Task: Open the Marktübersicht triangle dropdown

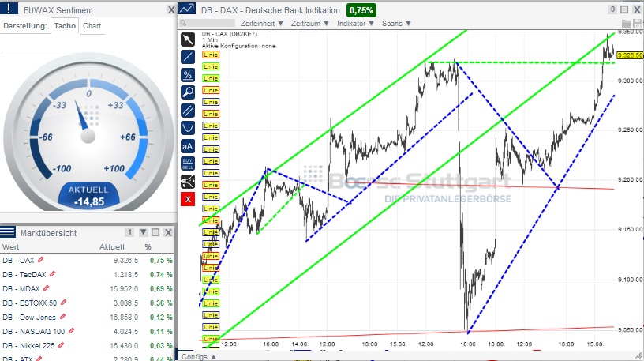Action: [x=143, y=232]
